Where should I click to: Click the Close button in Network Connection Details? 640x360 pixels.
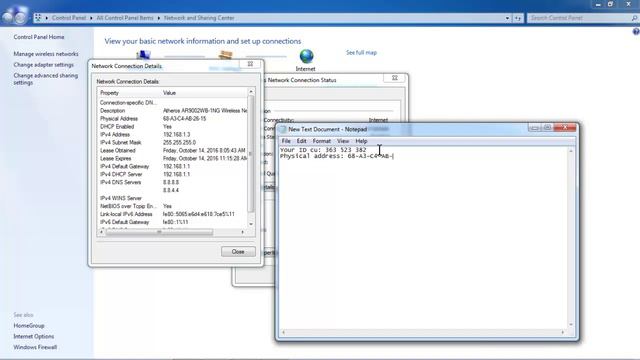coord(238,251)
